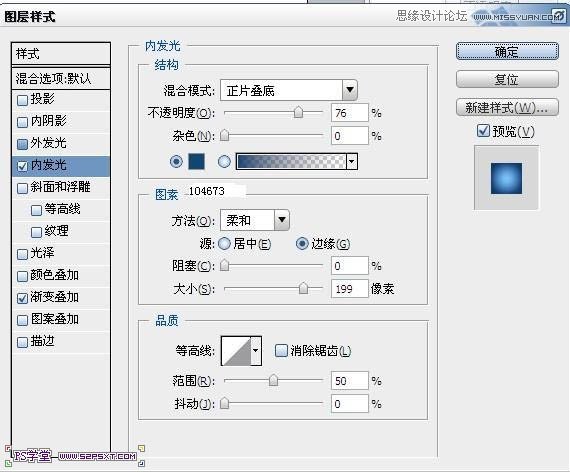Open the dark blue glow color swatch

coord(196,161)
